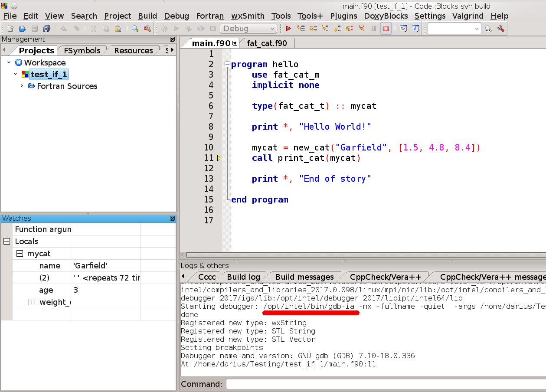Image resolution: width=546 pixels, height=392 pixels.
Task: Click the Next line debug icon
Action: (x=313, y=29)
